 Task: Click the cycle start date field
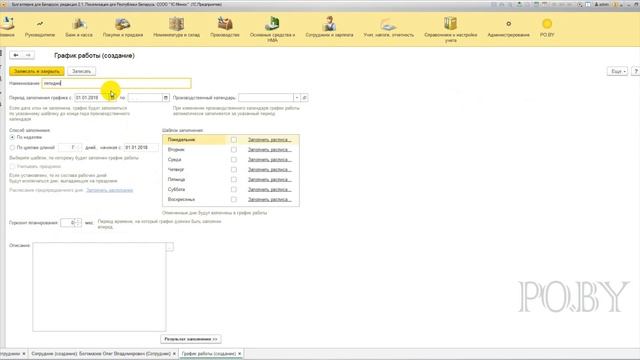141,147
